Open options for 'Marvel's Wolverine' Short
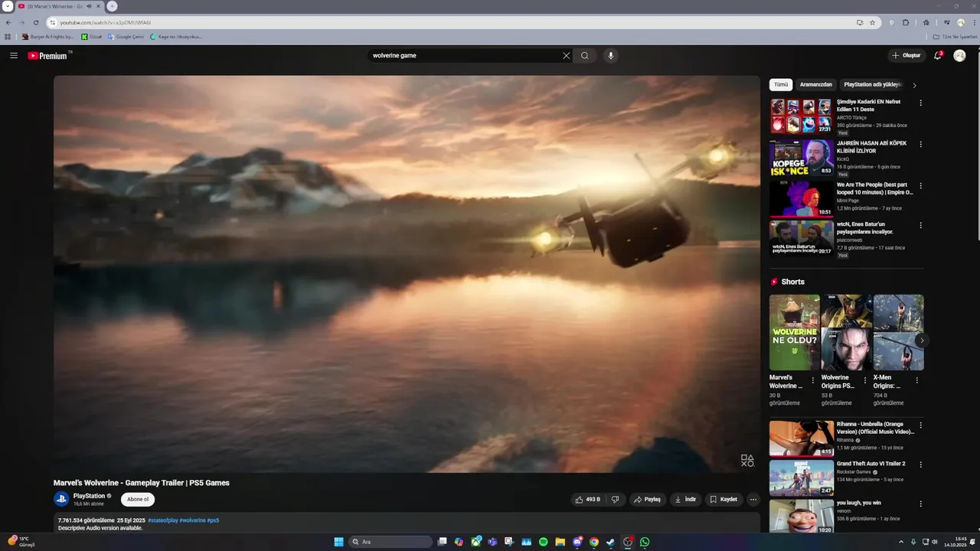 [813, 380]
